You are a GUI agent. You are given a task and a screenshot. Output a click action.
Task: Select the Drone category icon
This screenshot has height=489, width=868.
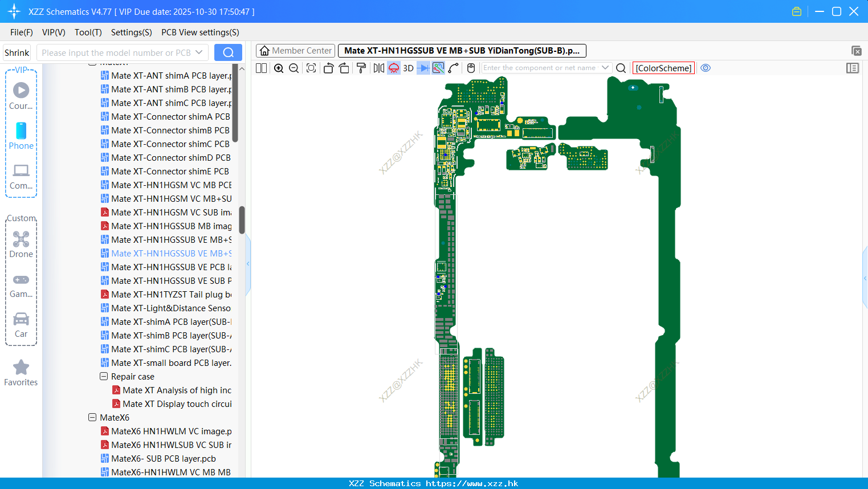pyautogui.click(x=21, y=244)
